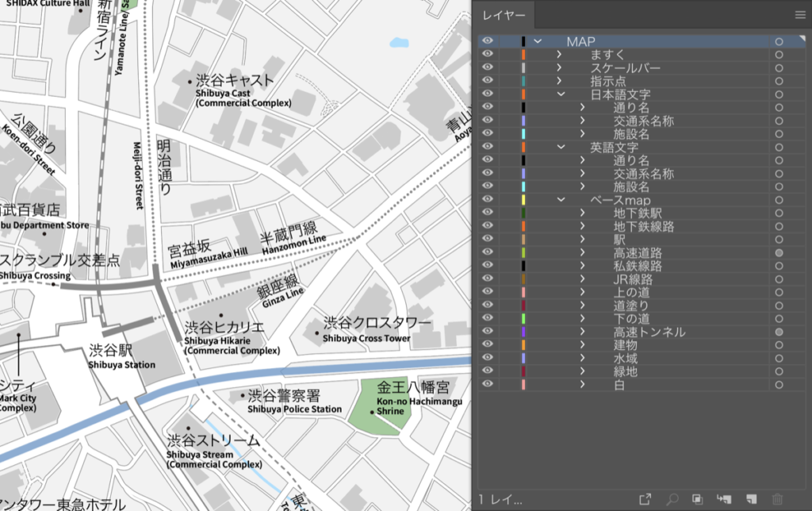
Task: Click the Make/Release Clipping Mask icon
Action: coord(698,499)
